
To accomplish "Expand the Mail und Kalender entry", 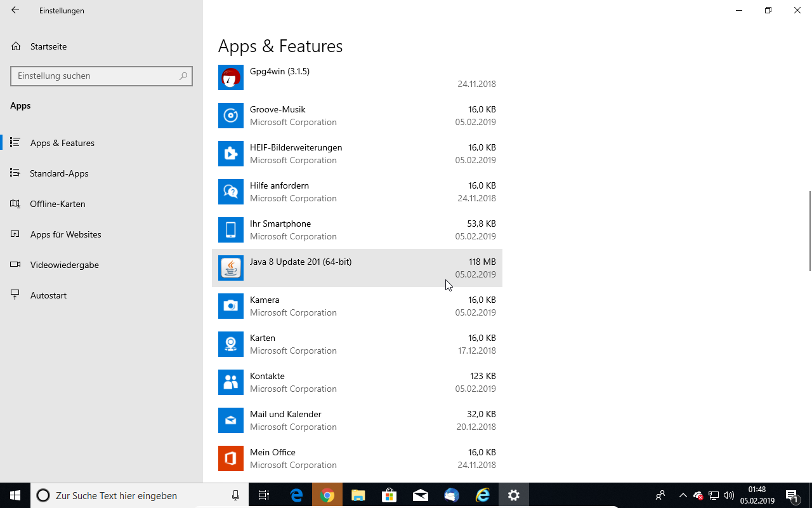I will [x=357, y=420].
